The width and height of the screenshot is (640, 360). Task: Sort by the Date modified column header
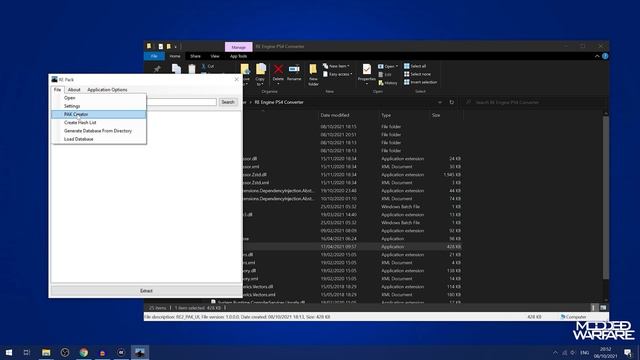coord(335,115)
